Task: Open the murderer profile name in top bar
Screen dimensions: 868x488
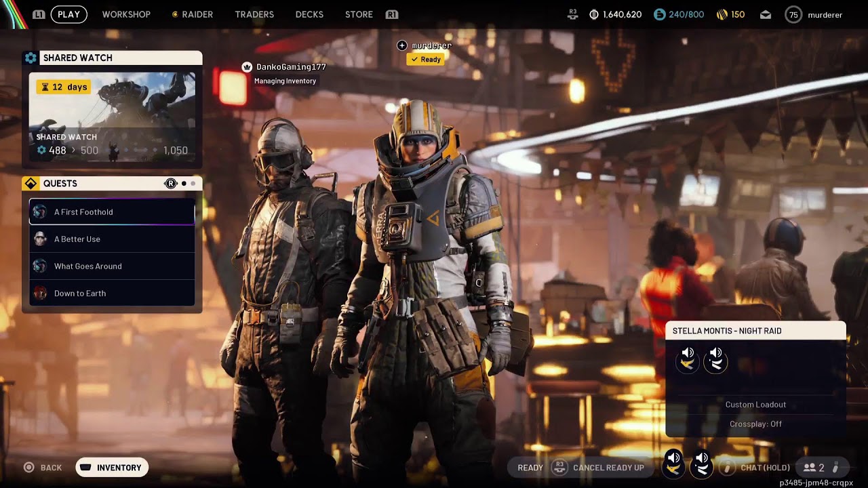Action: 825,14
